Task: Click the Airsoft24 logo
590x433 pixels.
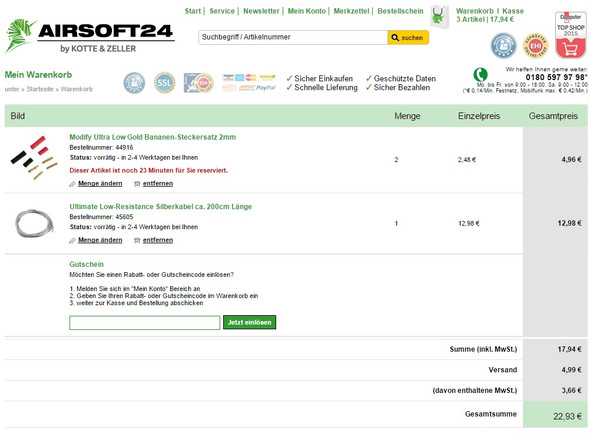Action: click(90, 36)
